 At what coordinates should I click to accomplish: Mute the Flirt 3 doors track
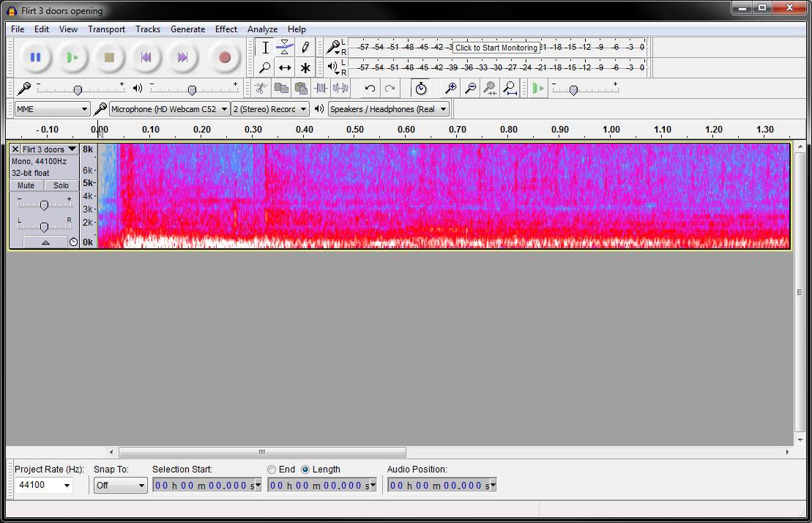pyautogui.click(x=26, y=186)
